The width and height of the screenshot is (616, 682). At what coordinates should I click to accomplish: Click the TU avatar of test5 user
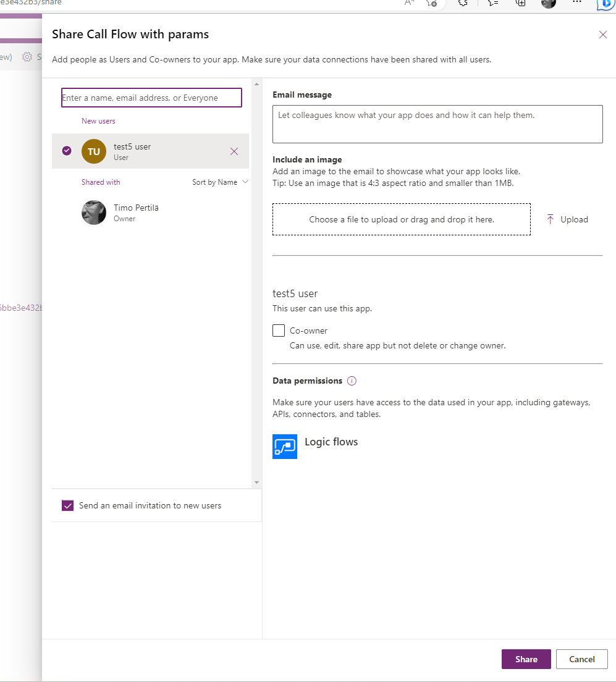94,151
